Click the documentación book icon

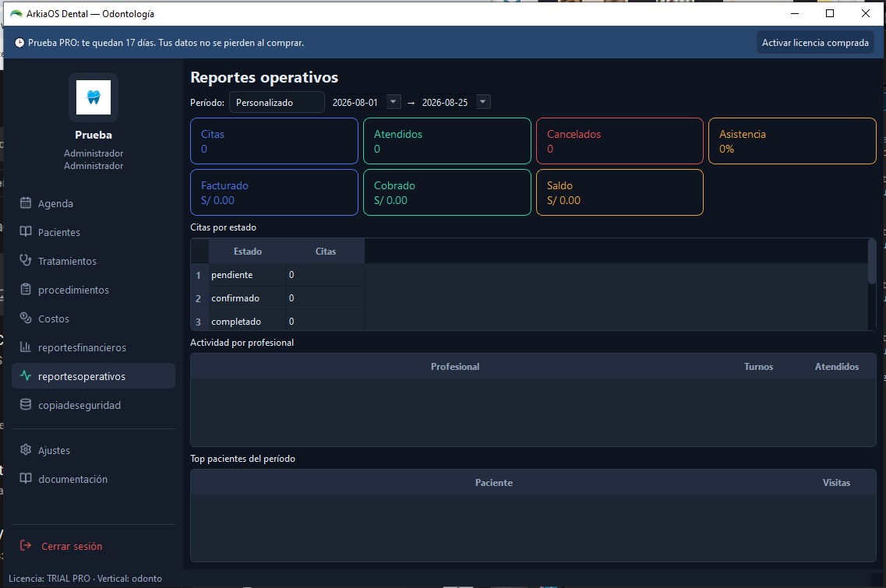[26, 478]
